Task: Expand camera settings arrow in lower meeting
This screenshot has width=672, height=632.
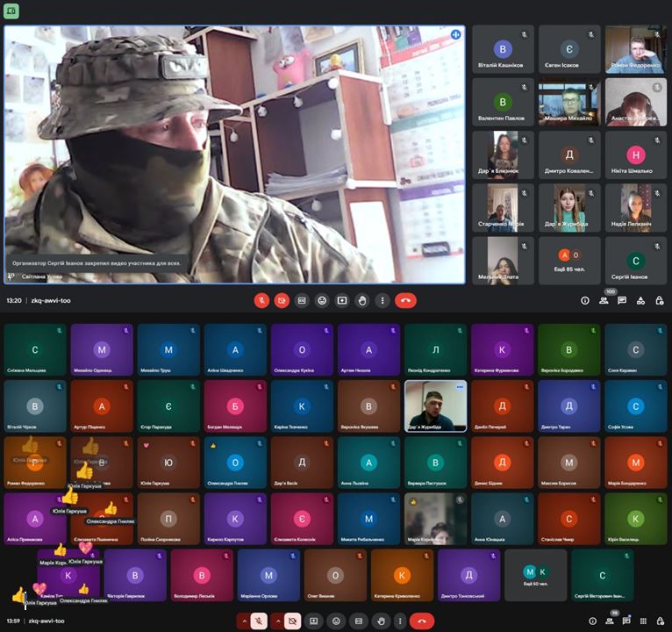Action: 277,621
